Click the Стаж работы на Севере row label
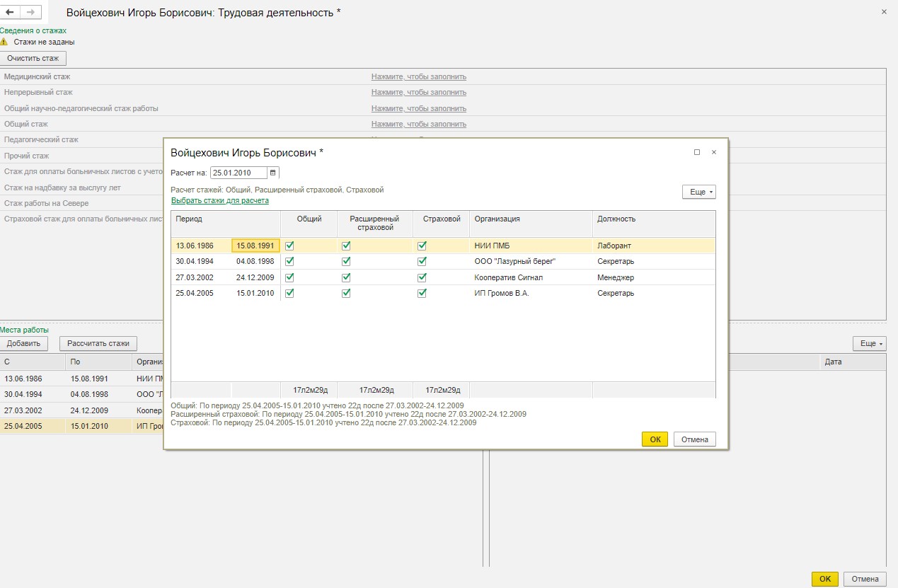 (47, 203)
